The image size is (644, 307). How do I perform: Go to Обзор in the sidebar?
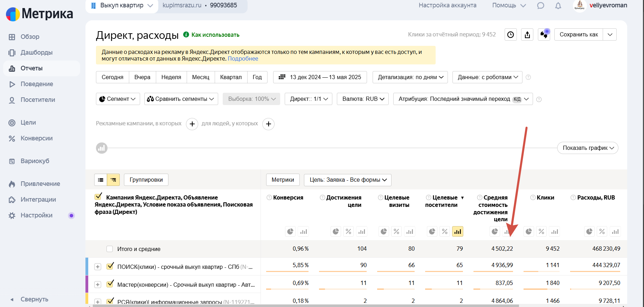30,37
